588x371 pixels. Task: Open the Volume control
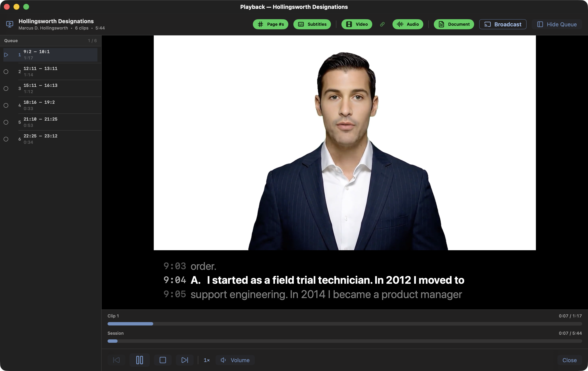pos(235,360)
